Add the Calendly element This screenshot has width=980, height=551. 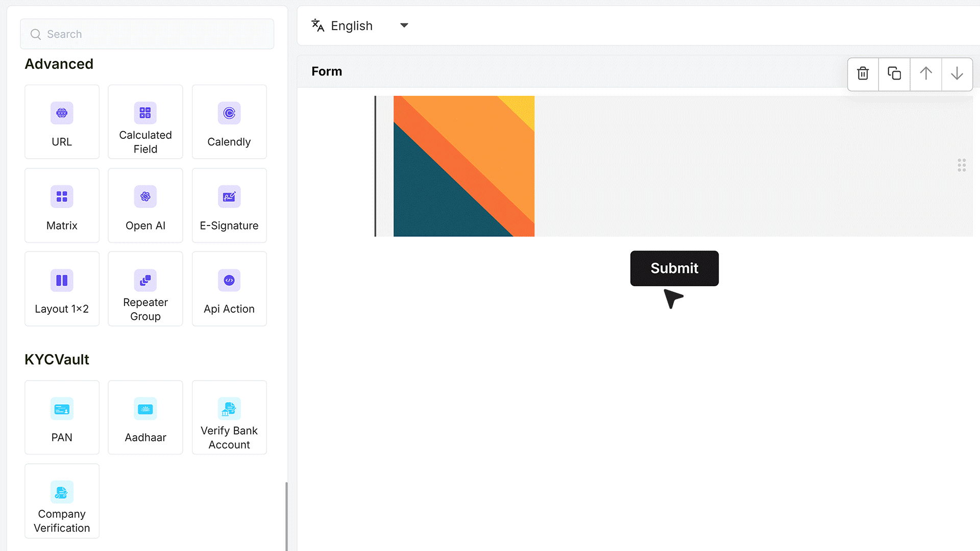click(229, 122)
